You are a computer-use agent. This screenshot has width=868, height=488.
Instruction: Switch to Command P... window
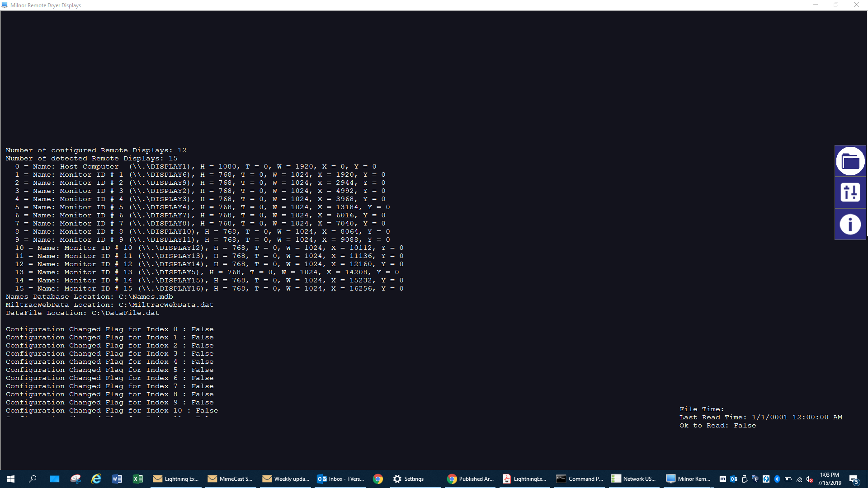pos(580,479)
